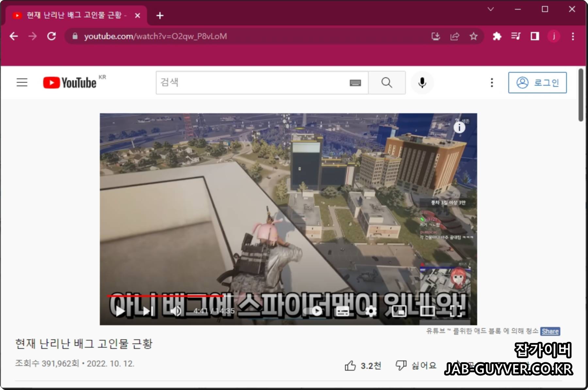Viewport: 588px width, 390px height.
Task: Toggle subtitles with the captions icon
Action: [x=343, y=311]
